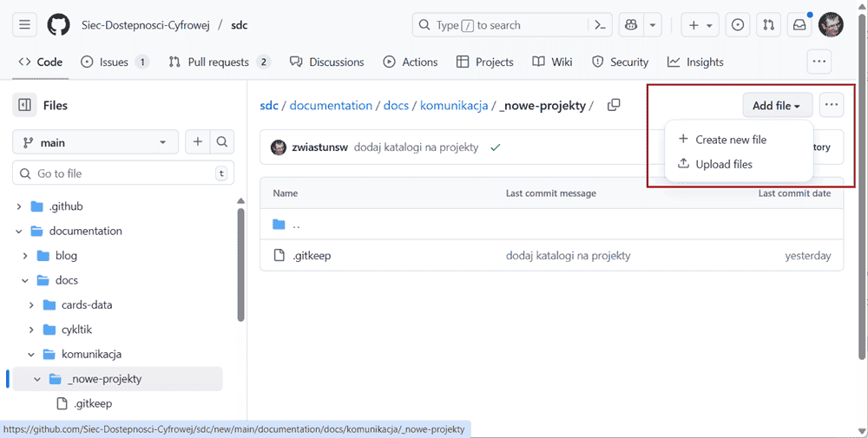Click the GitHub logo home icon
Viewport: 868px width, 438px height.
tap(58, 25)
